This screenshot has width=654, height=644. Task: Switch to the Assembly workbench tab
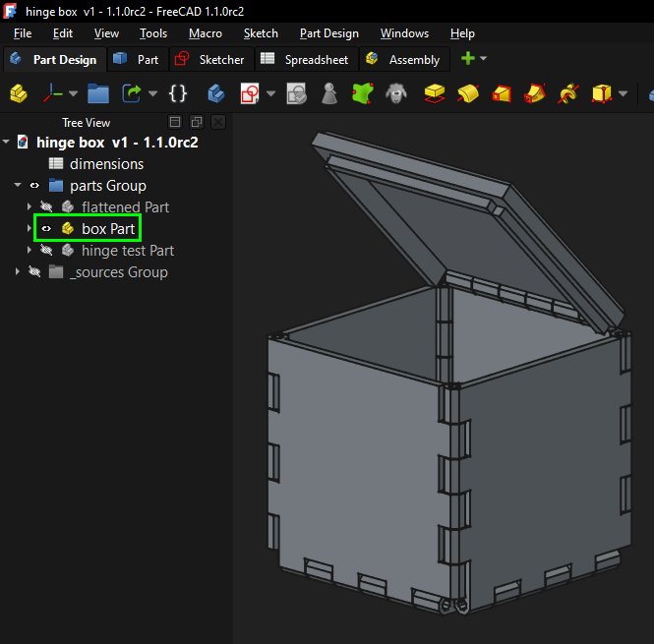click(x=404, y=59)
